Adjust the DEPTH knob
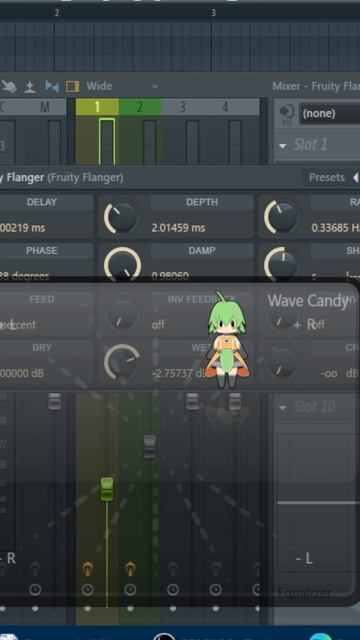Screen dimensions: 360x640 click(121, 218)
